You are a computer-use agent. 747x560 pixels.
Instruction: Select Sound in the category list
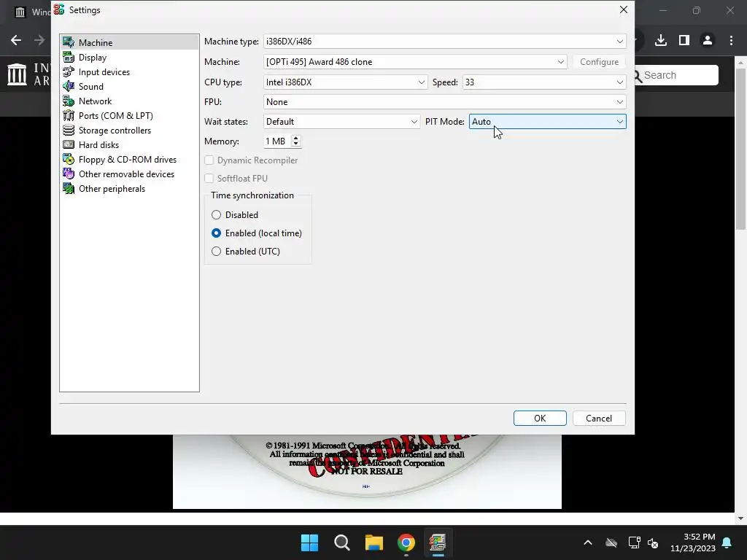pos(91,86)
